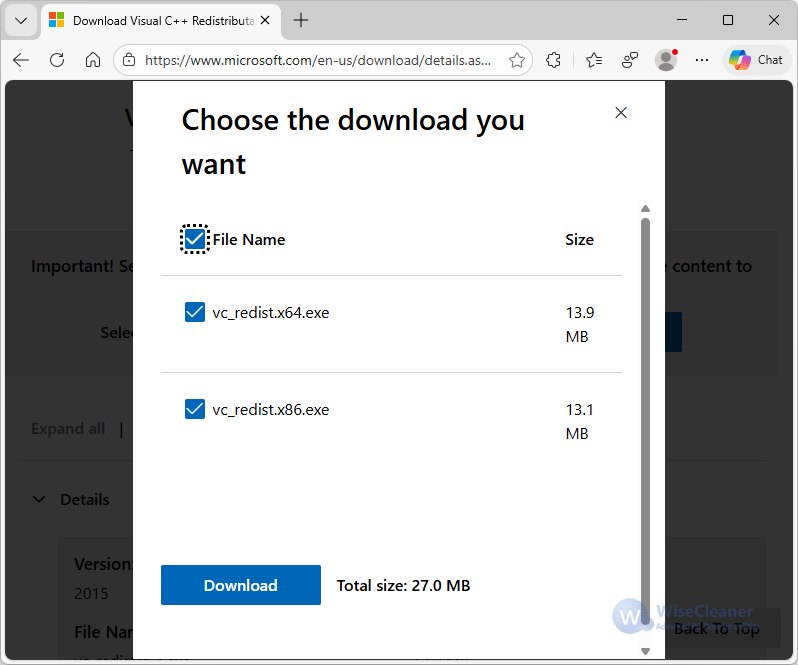Open Copilot Chat sidebar

[x=756, y=60]
